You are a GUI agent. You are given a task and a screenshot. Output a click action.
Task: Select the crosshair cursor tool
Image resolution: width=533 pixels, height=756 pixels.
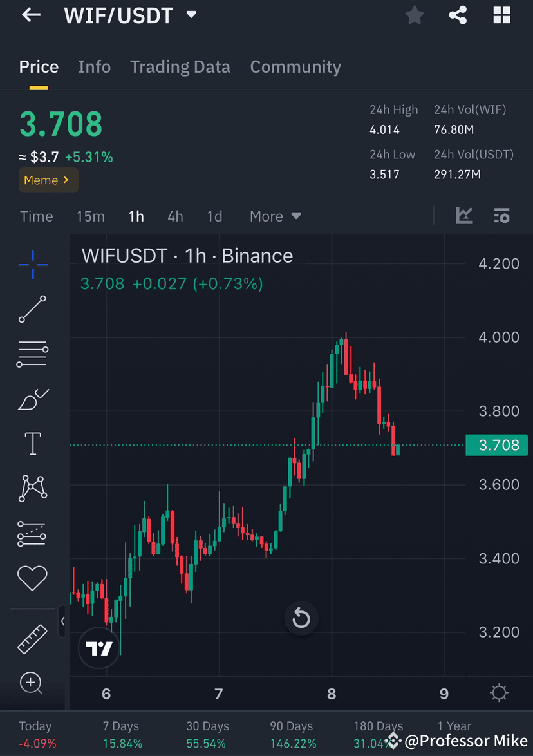pos(32,264)
